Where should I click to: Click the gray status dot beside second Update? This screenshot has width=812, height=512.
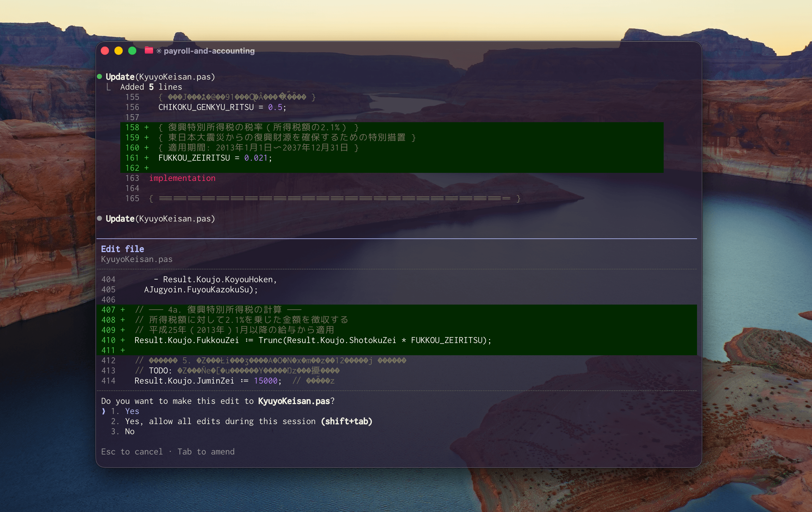(x=99, y=218)
